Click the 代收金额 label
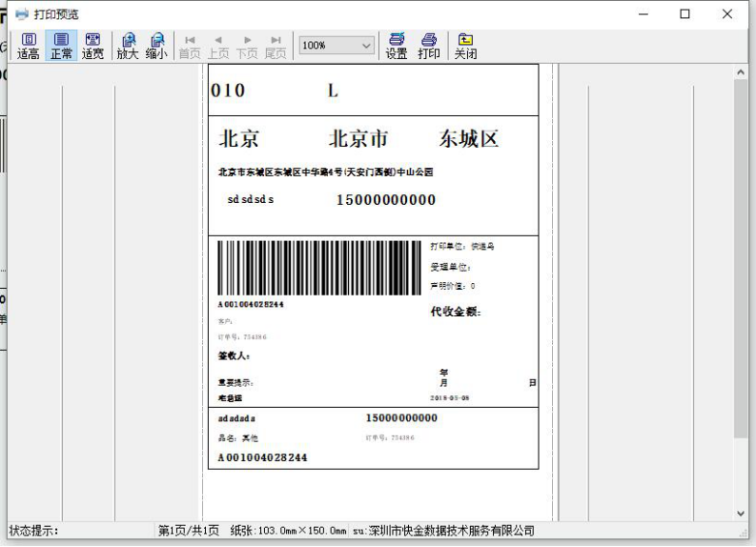The width and height of the screenshot is (756, 547). 456,312
